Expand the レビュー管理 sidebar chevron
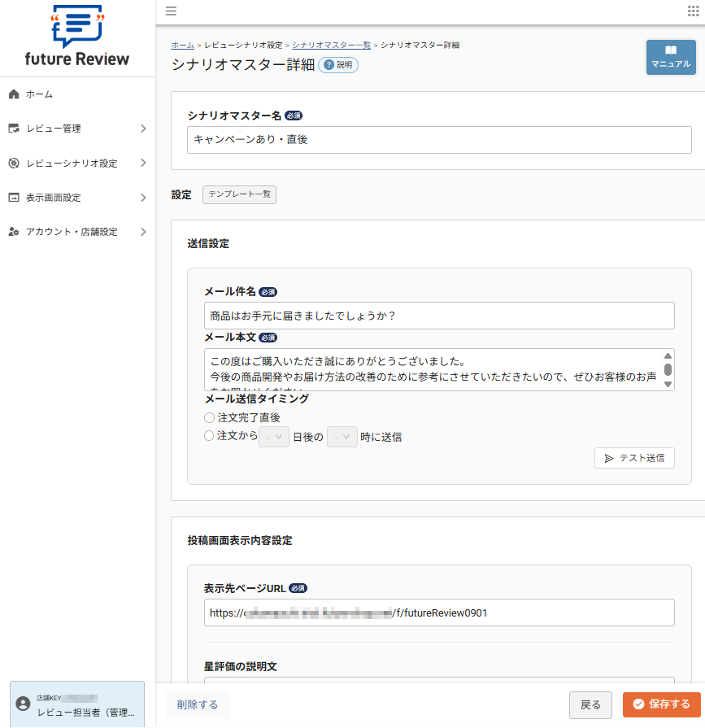 (x=143, y=128)
